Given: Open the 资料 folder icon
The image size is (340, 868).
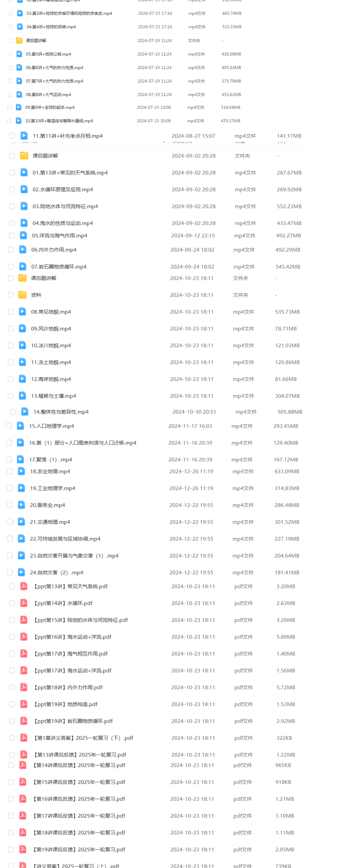Looking at the screenshot, I should click(x=22, y=295).
